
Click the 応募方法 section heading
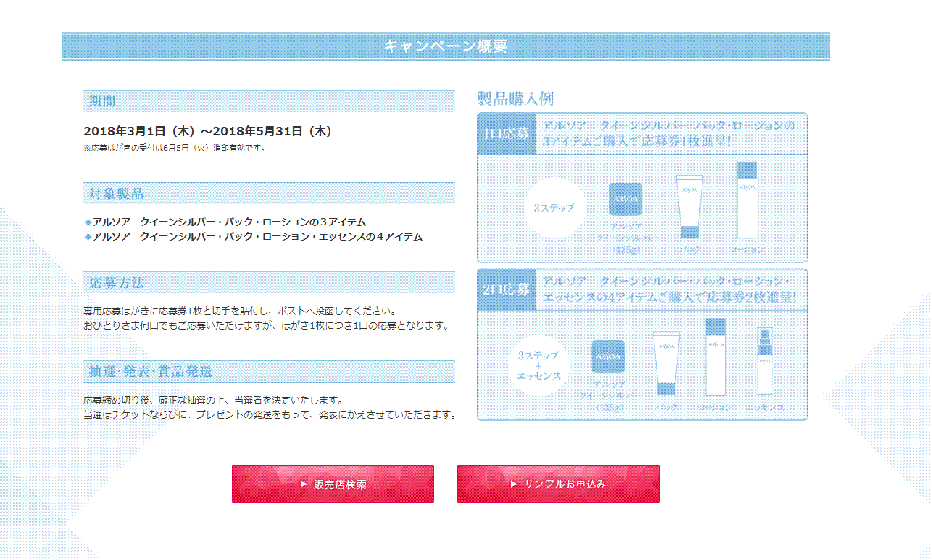pos(269,283)
